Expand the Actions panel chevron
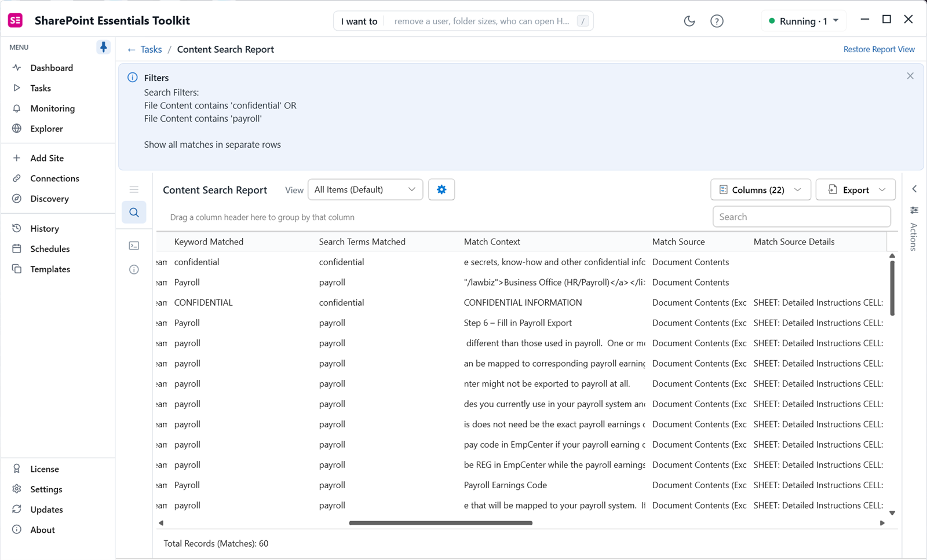The width and height of the screenshot is (927, 560). (914, 189)
